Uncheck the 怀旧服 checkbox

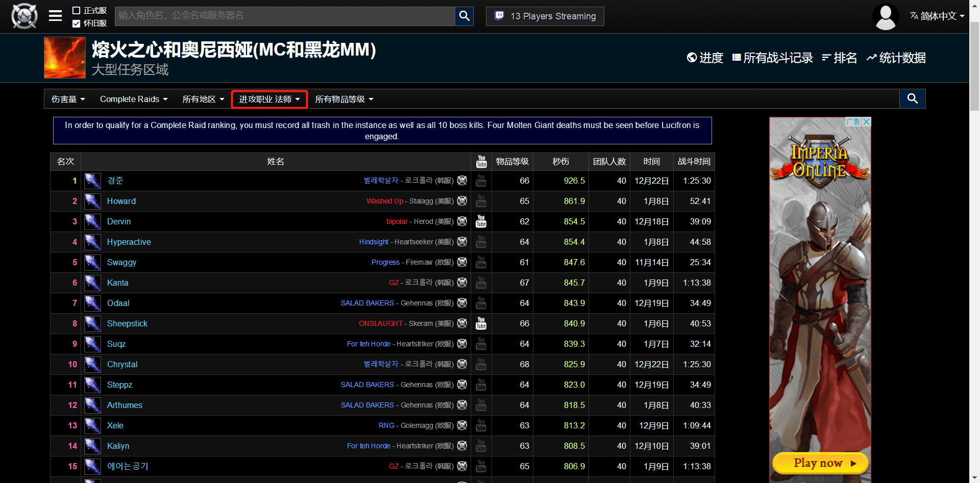pos(77,23)
